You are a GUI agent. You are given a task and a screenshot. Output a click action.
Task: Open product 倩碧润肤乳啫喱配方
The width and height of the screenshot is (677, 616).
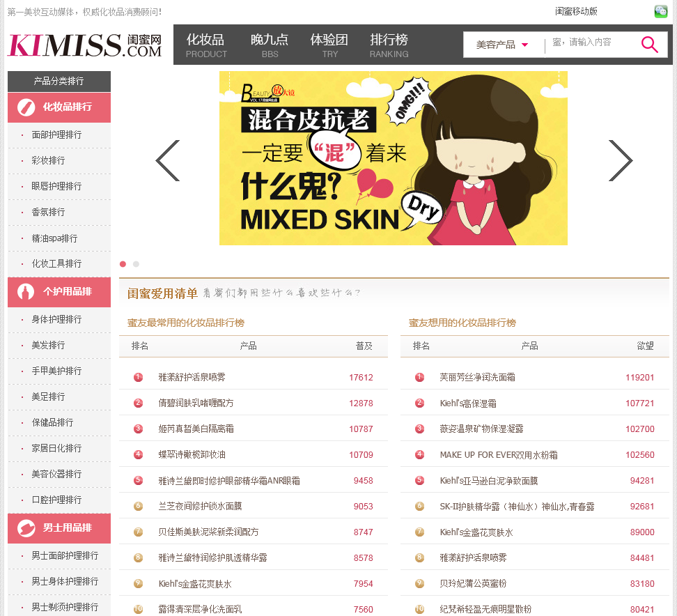point(196,403)
